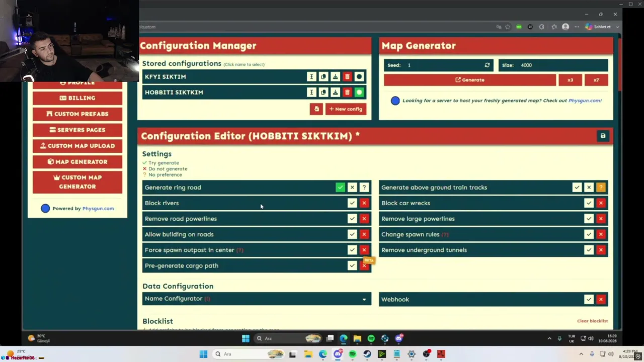Image resolution: width=644 pixels, height=362 pixels.
Task: Click the browser favorite star icon
Action: [508, 27]
